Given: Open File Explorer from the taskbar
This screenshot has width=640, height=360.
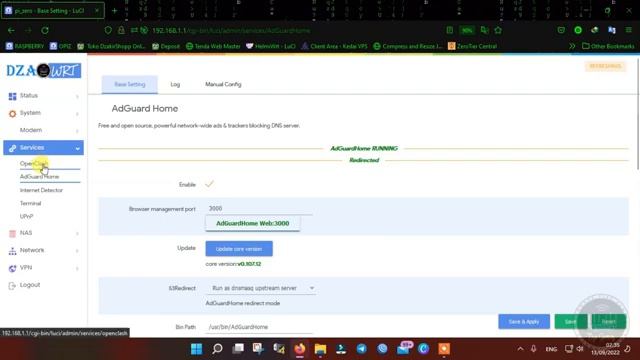Looking at the screenshot, I should [x=320, y=349].
